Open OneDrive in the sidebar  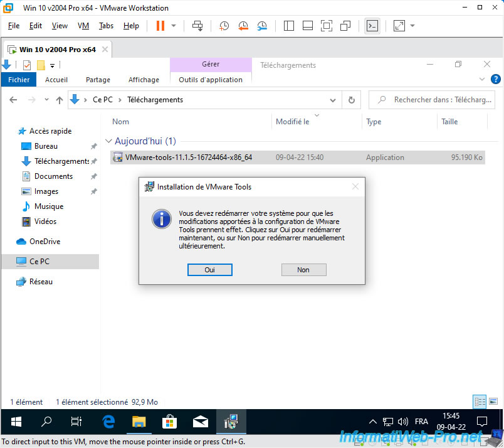[x=45, y=242]
